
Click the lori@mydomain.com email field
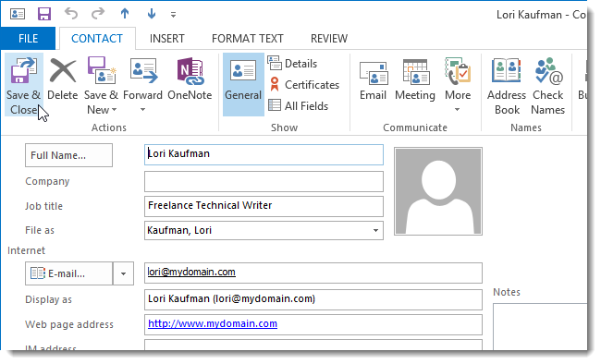313,273
